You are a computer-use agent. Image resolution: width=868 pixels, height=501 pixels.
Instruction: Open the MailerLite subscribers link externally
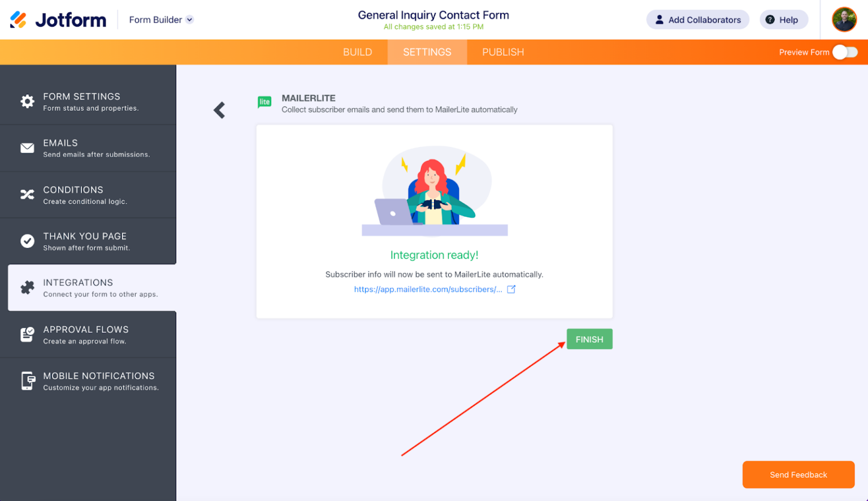[x=511, y=289]
